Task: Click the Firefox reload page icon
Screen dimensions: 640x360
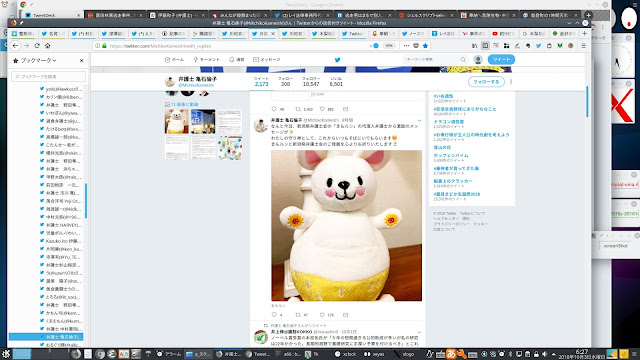Action: point(37,46)
